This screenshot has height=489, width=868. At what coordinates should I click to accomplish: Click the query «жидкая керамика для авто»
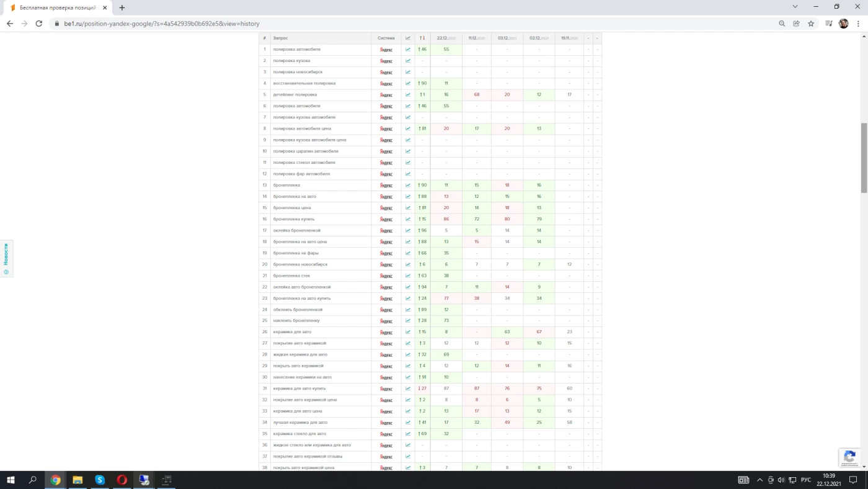click(300, 355)
